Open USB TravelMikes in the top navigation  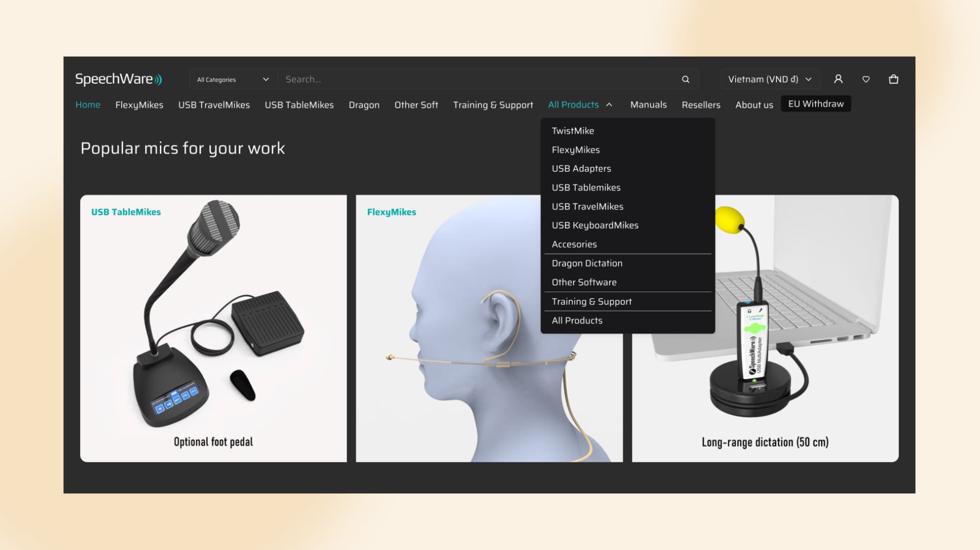[214, 105]
